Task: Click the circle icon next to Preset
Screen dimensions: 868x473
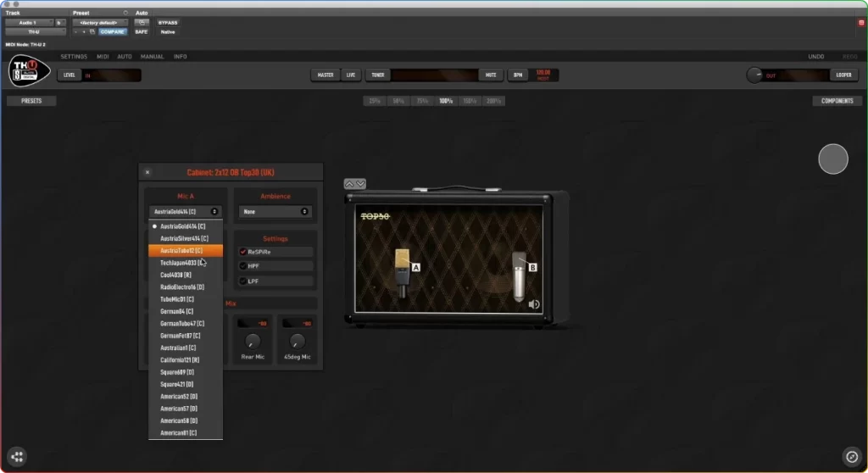Action: (125, 13)
